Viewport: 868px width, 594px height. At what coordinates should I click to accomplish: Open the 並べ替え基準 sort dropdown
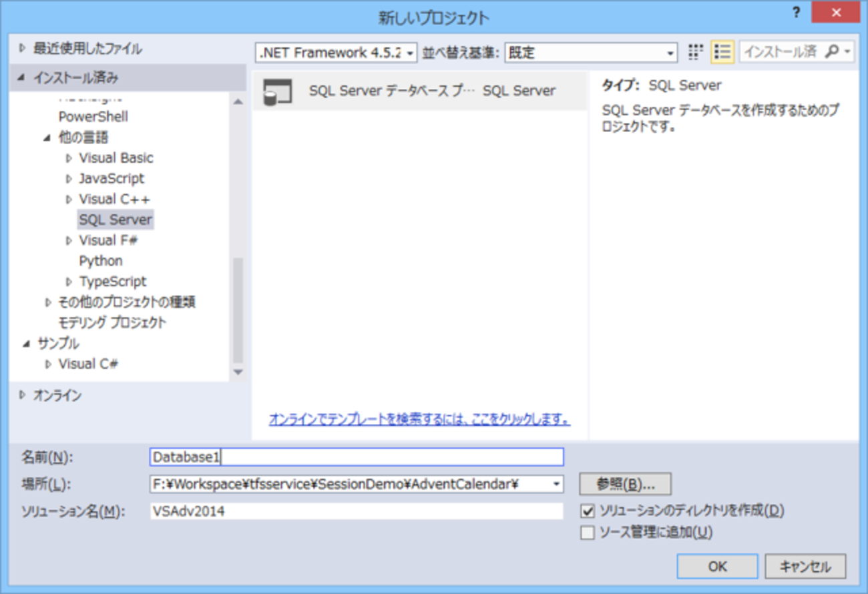[591, 52]
